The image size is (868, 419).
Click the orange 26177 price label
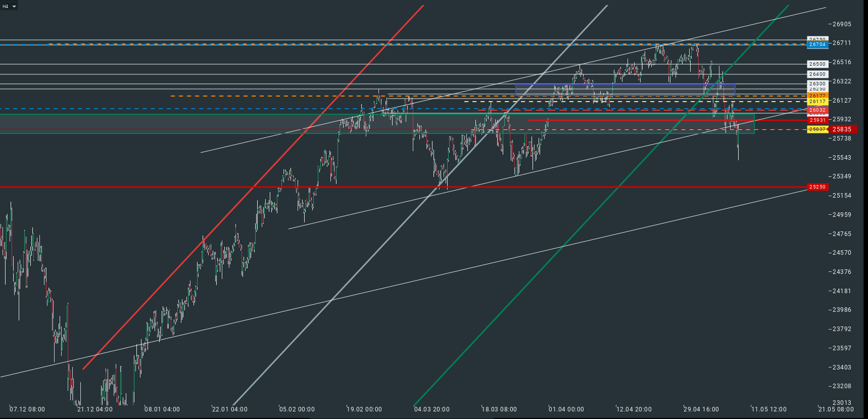click(x=817, y=96)
